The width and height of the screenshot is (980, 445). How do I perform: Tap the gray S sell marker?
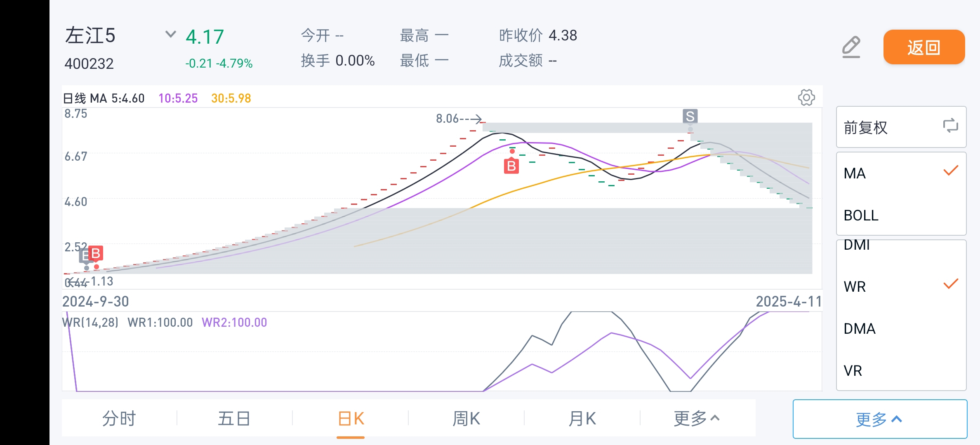690,116
